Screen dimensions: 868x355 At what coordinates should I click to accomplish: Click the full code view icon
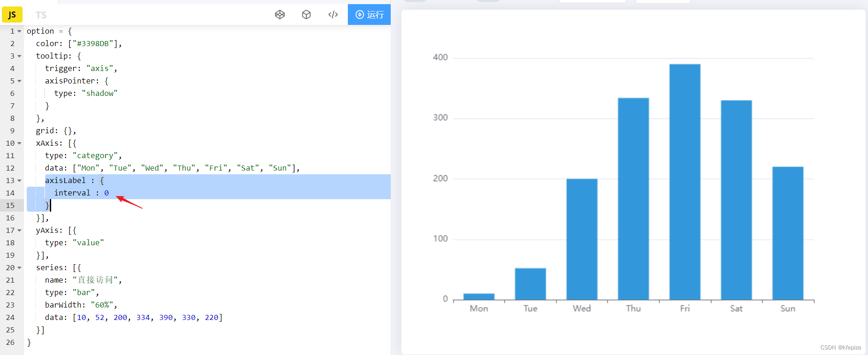pos(333,15)
